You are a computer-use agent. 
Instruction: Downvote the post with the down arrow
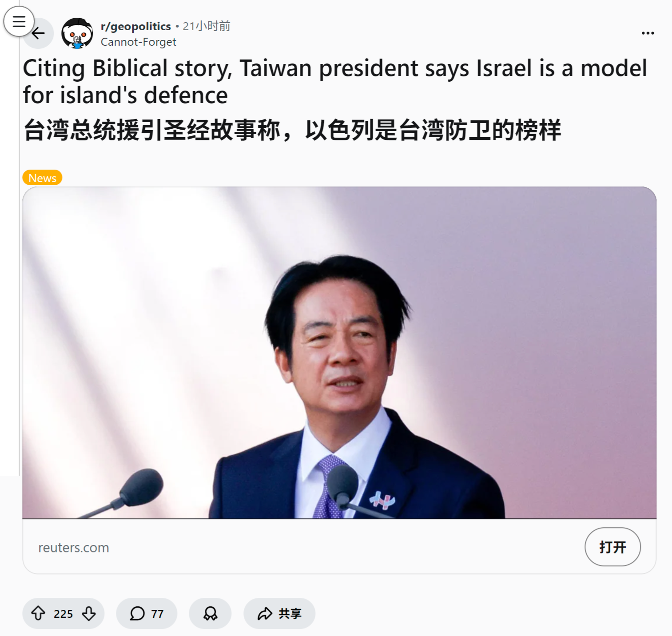(x=89, y=613)
